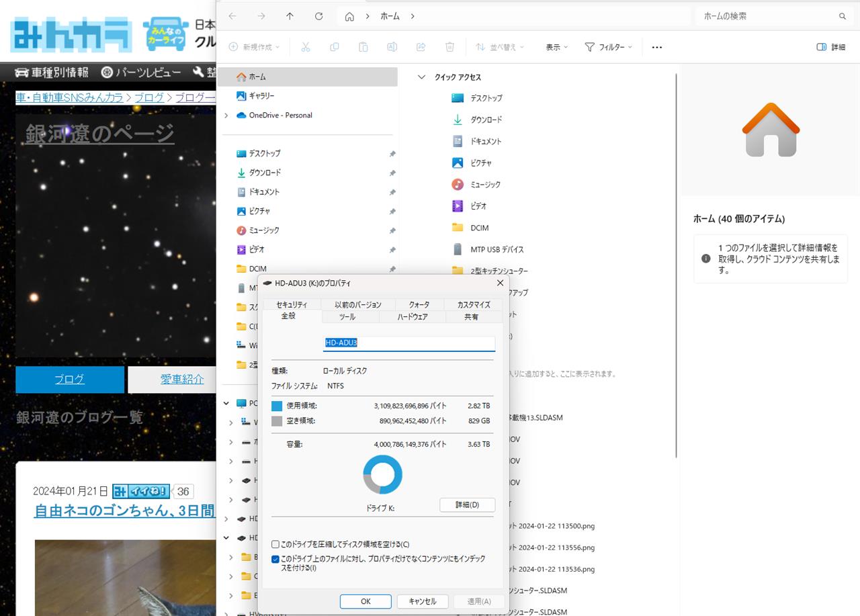Switch to カスタマイズ tab
This screenshot has width=860, height=616.
[474, 305]
